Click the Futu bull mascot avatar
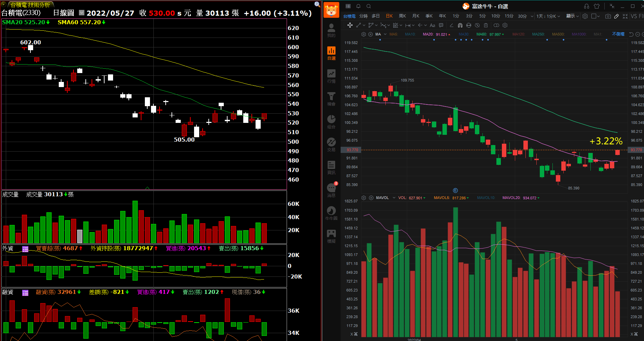644x341 pixels. tap(331, 10)
